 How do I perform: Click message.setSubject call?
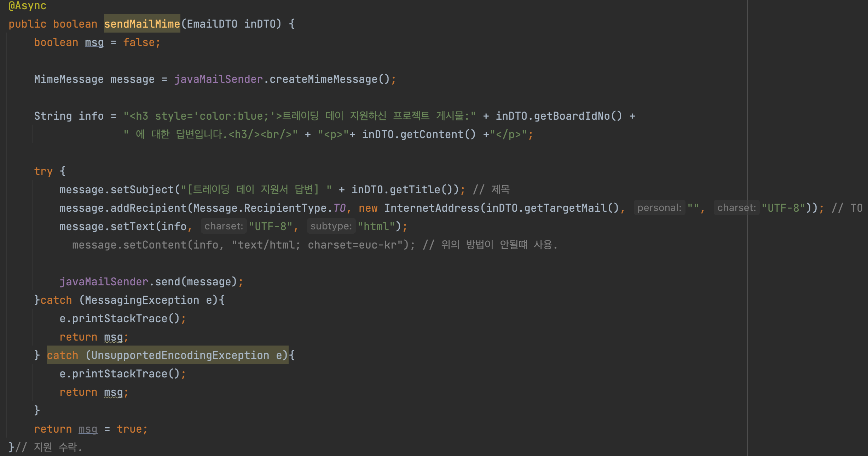[117, 189]
